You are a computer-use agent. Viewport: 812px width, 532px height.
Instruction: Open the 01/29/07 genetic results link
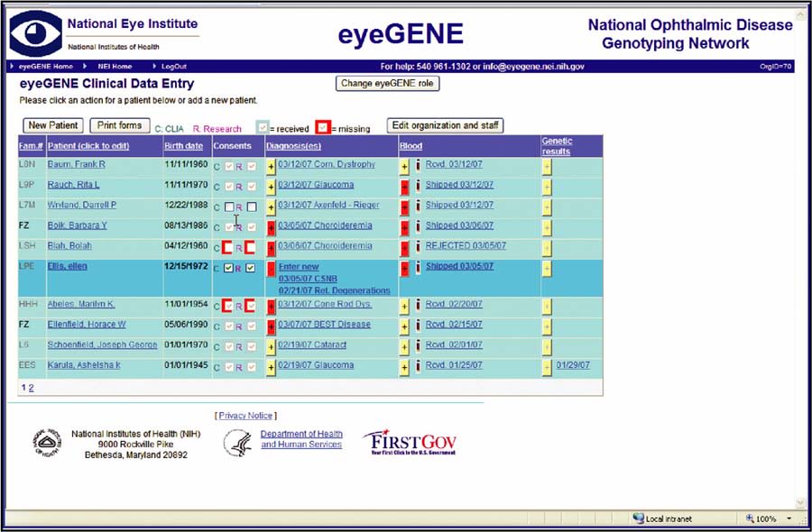point(573,365)
